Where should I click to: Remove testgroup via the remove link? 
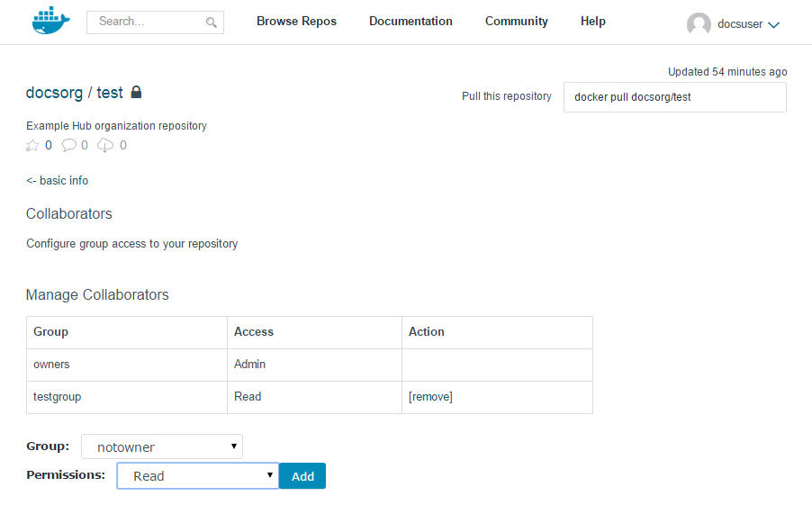(430, 397)
